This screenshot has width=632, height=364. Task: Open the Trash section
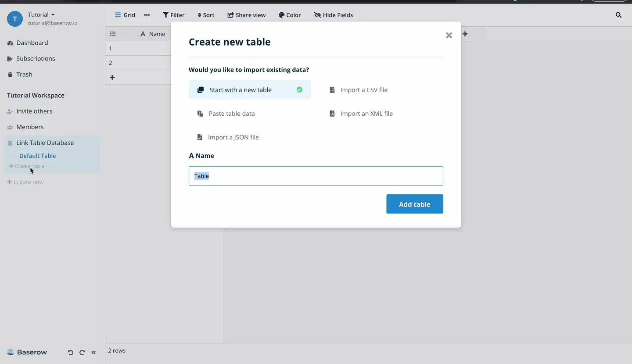pos(24,74)
